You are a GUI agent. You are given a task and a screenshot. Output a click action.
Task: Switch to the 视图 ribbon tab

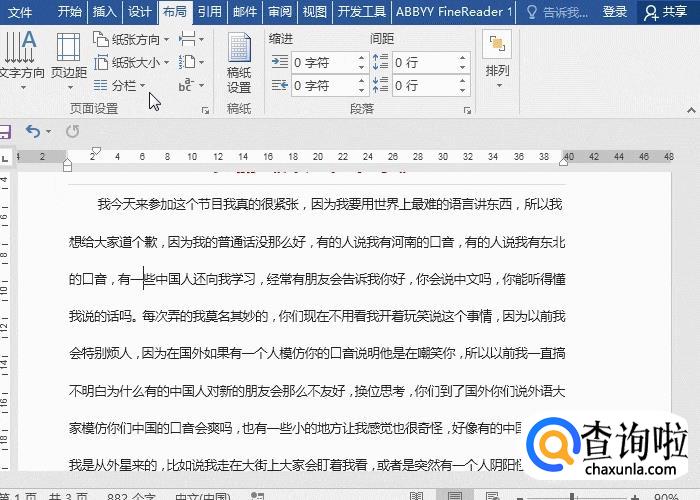pos(315,12)
